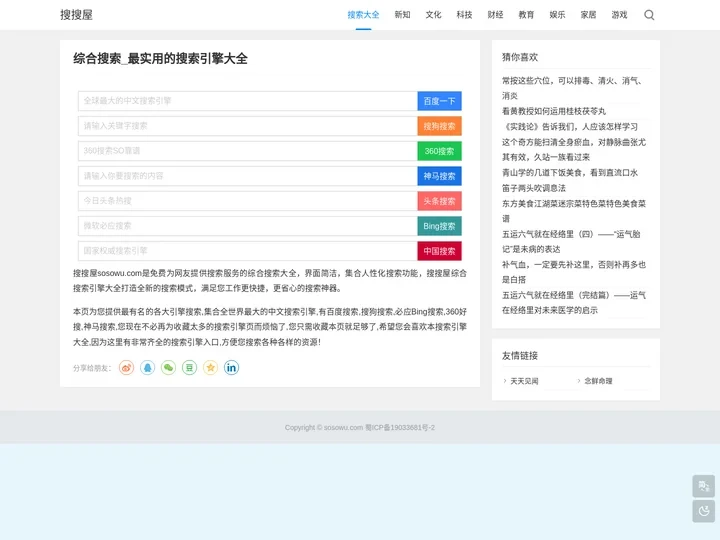
Task: Open article 青山学的几道下饭美食
Action: [x=570, y=173]
